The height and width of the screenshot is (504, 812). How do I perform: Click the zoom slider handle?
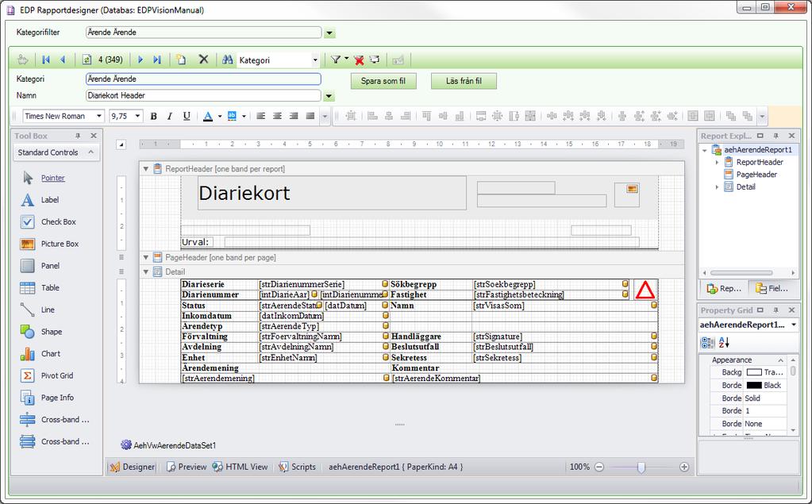pos(641,467)
